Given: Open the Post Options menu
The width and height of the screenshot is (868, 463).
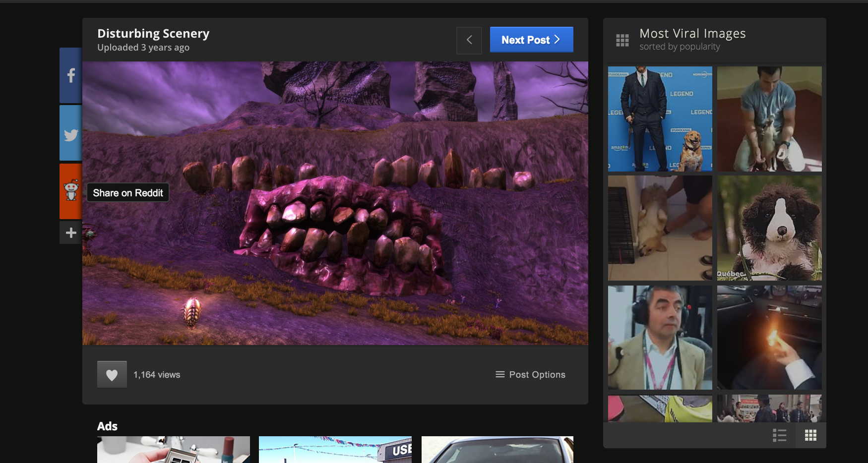Looking at the screenshot, I should coord(530,375).
